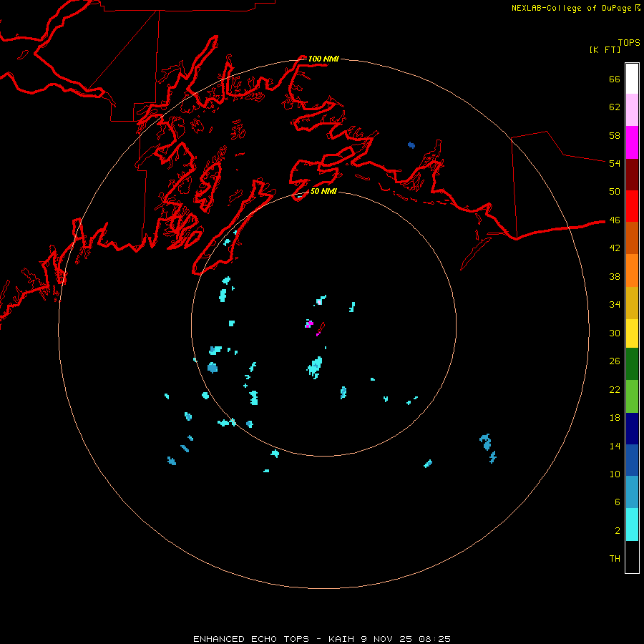Click the gold legend swatch
The width and height of the screenshot is (644, 644).
[x=632, y=303]
